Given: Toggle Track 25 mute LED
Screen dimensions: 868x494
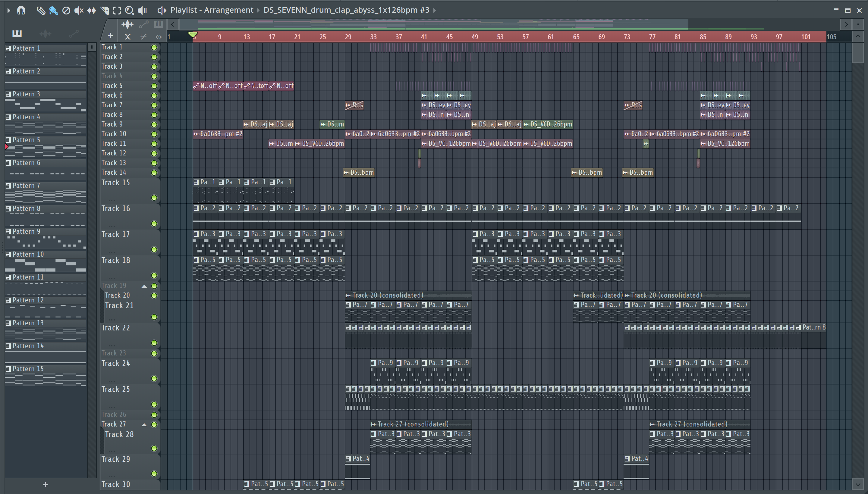Looking at the screenshot, I should tap(154, 405).
